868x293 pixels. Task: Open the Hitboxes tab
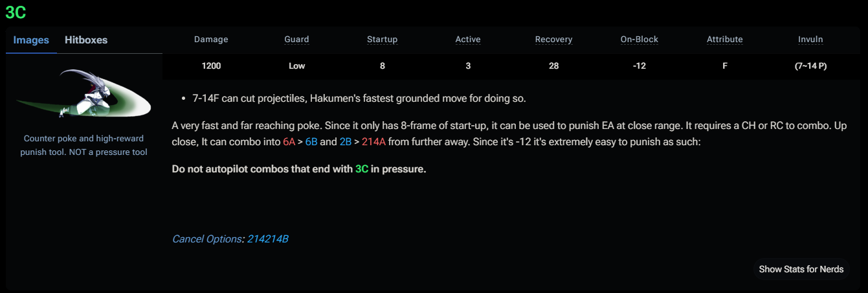pos(86,40)
